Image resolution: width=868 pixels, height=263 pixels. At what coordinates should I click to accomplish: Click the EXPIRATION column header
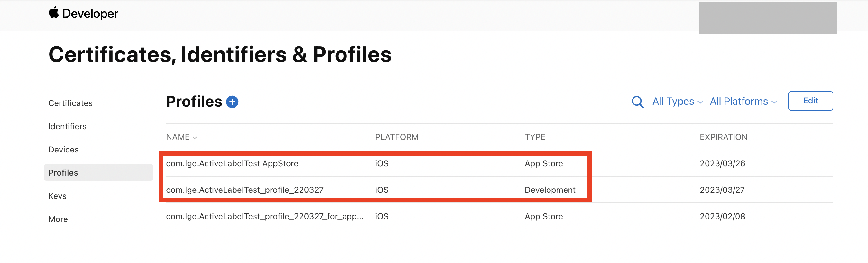pyautogui.click(x=724, y=137)
